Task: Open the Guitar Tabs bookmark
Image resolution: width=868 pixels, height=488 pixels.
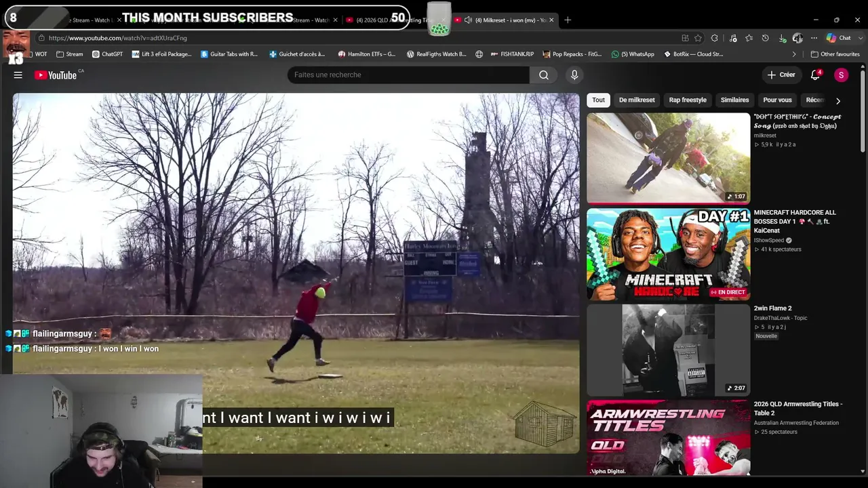Action: coord(229,54)
